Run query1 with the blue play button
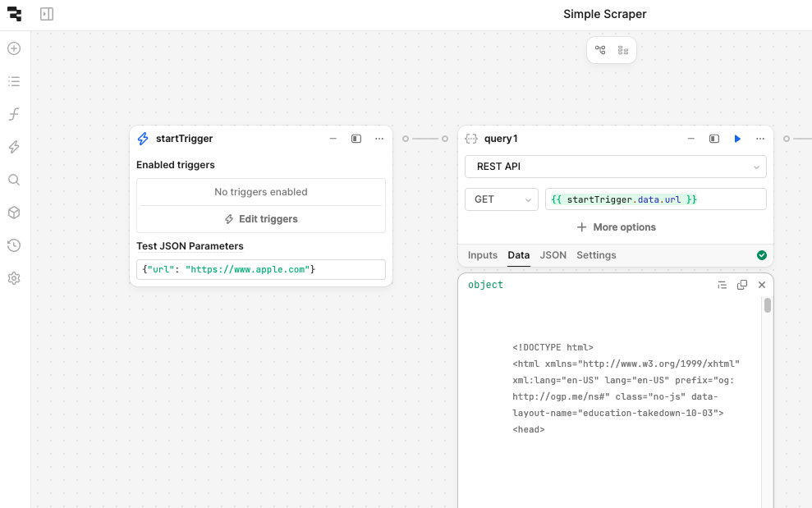The width and height of the screenshot is (812, 508). [x=737, y=139]
